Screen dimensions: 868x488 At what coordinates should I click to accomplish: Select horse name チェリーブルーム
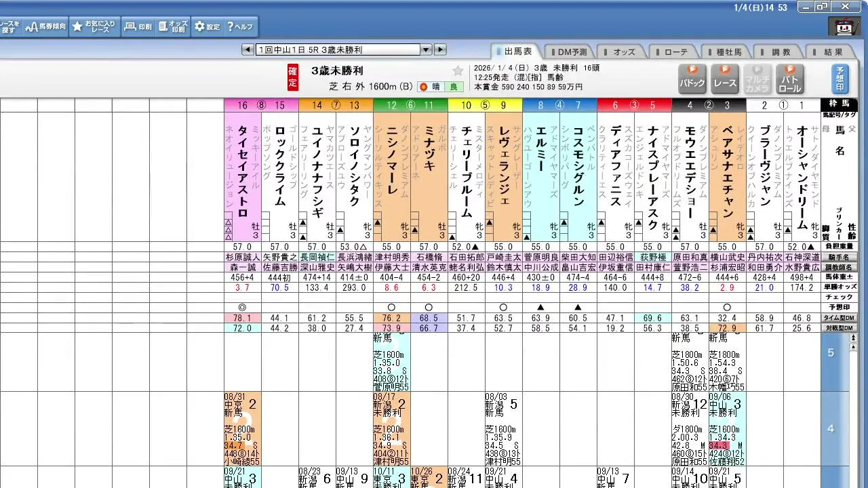click(x=467, y=171)
